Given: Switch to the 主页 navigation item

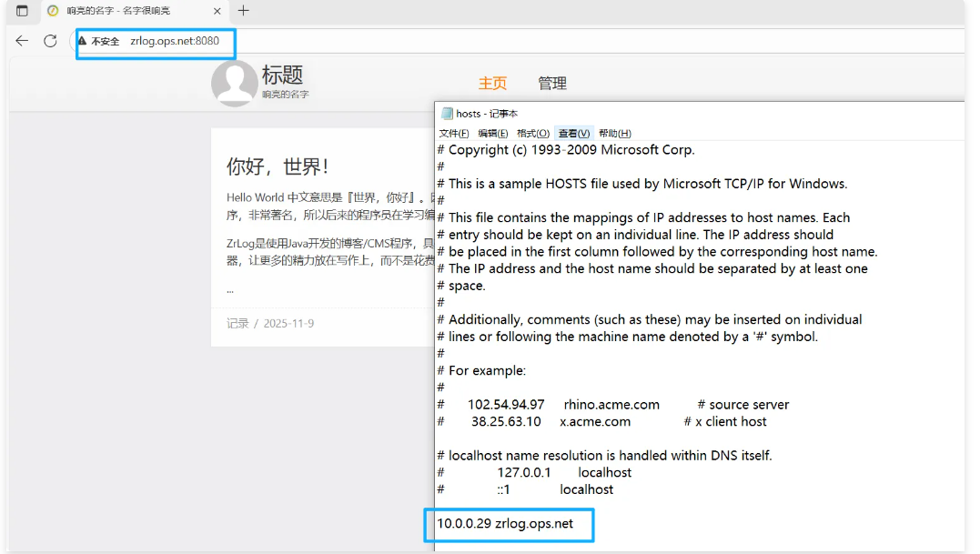Looking at the screenshot, I should (492, 84).
